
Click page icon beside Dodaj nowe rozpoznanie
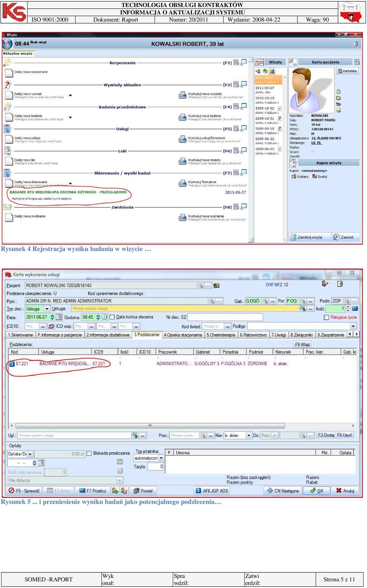click(9, 73)
